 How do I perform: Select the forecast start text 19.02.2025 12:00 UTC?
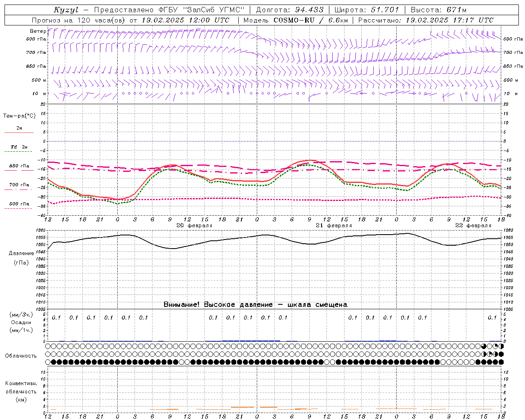tap(185, 20)
